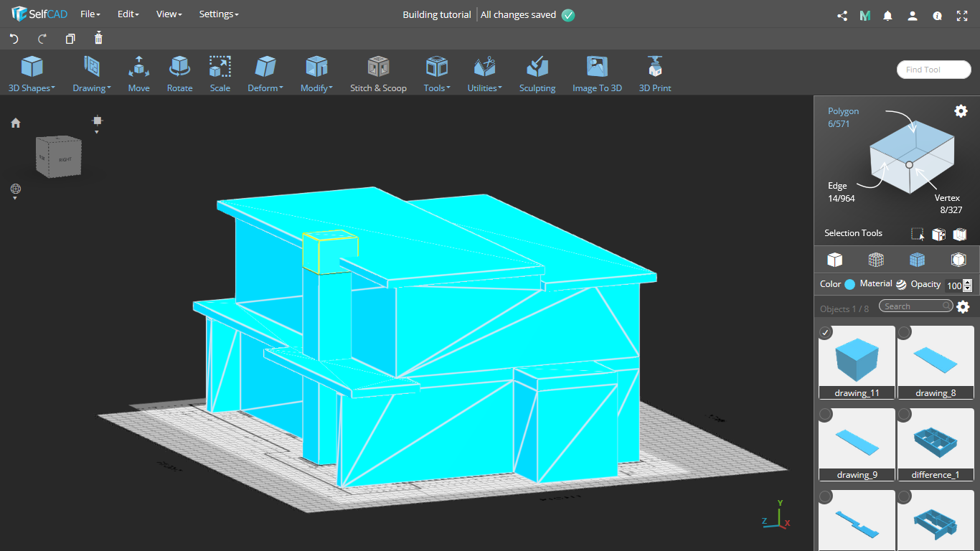Open the Color swatch picker

point(850,284)
